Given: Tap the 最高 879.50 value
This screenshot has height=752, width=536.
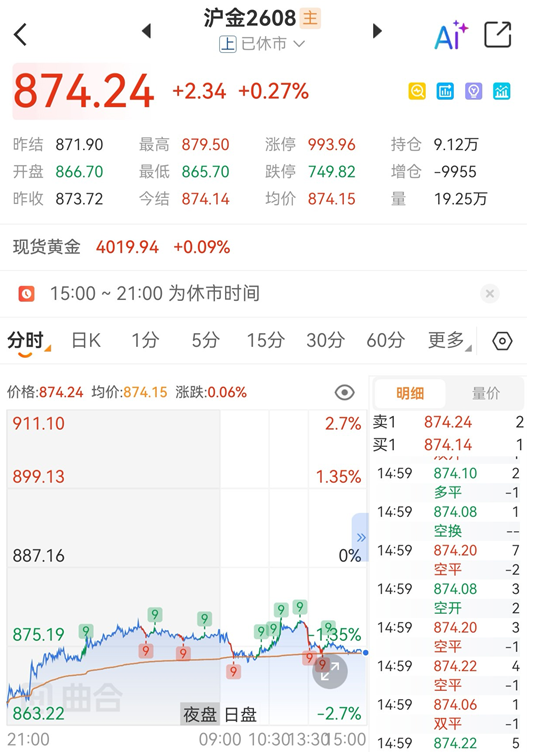Looking at the screenshot, I should (x=205, y=144).
